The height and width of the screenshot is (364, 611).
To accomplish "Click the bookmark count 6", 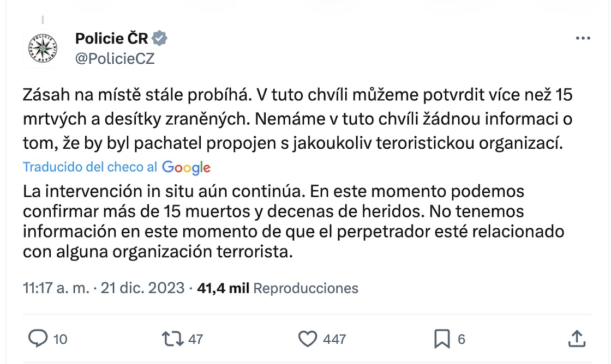I will [462, 339].
